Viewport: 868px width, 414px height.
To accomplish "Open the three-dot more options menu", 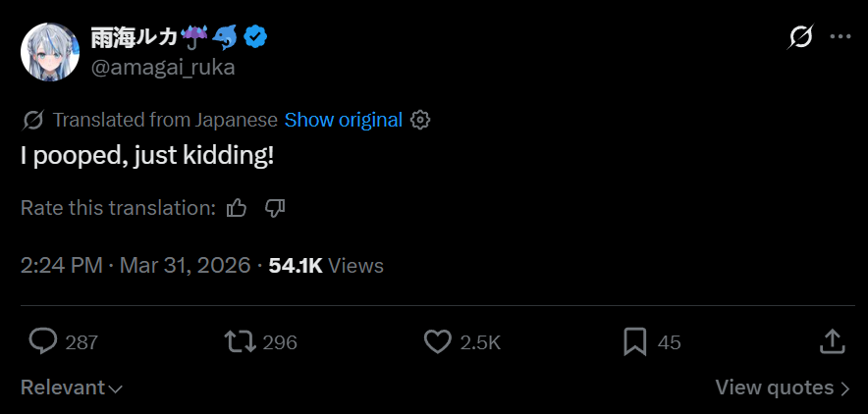I will point(841,37).
